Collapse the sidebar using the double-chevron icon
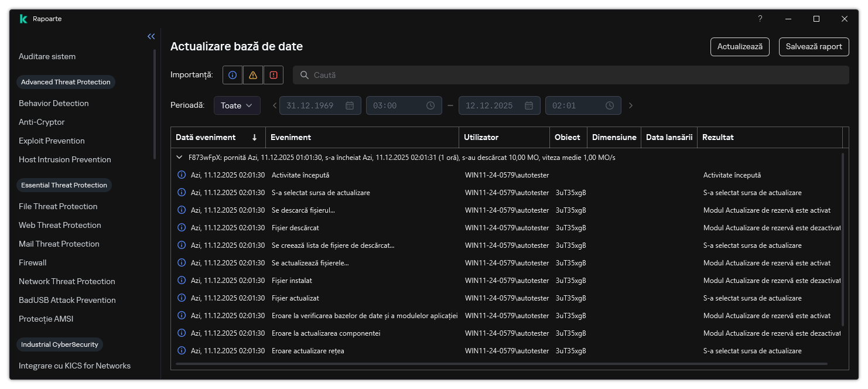The image size is (868, 389). click(x=151, y=36)
